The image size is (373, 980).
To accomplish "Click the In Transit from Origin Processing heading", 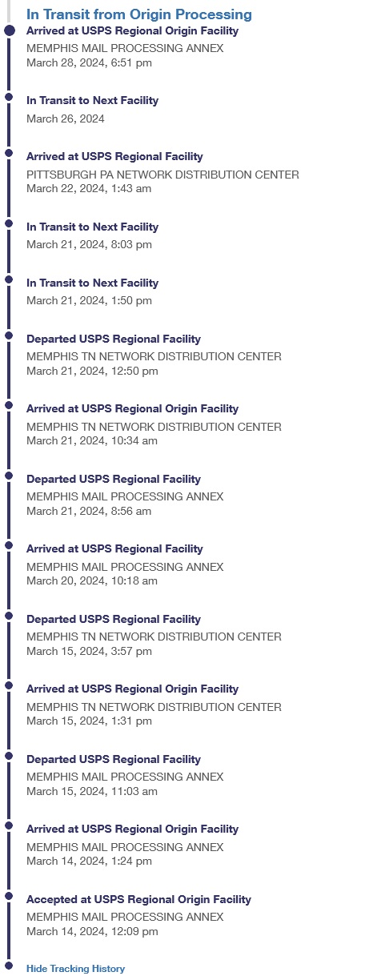I will tap(139, 14).
